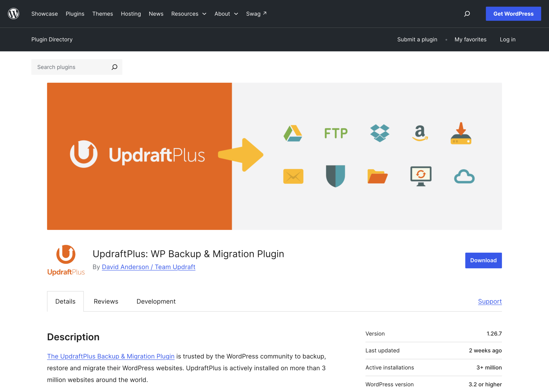The image size is (549, 392).
Task: Open the site search magnifier in header
Action: tap(467, 14)
